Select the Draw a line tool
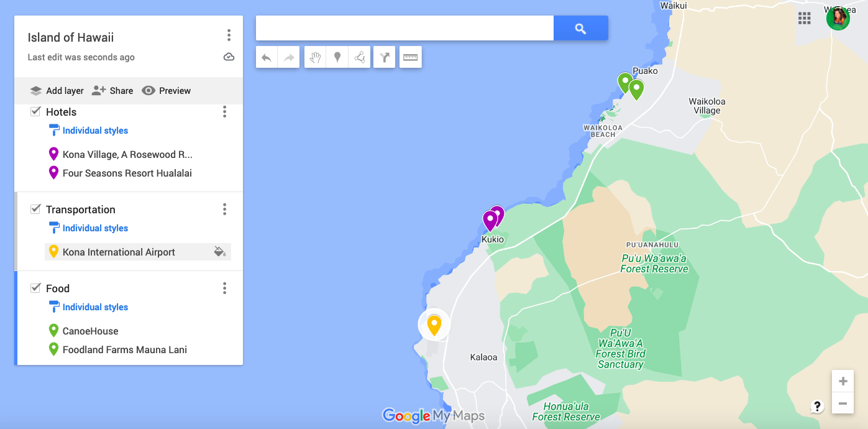868x429 pixels. click(x=359, y=57)
